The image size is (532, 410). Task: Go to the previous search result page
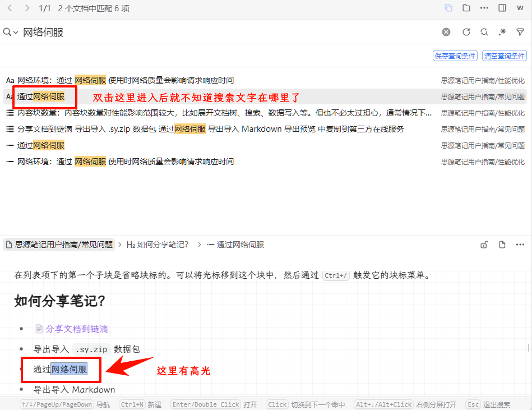point(10,8)
